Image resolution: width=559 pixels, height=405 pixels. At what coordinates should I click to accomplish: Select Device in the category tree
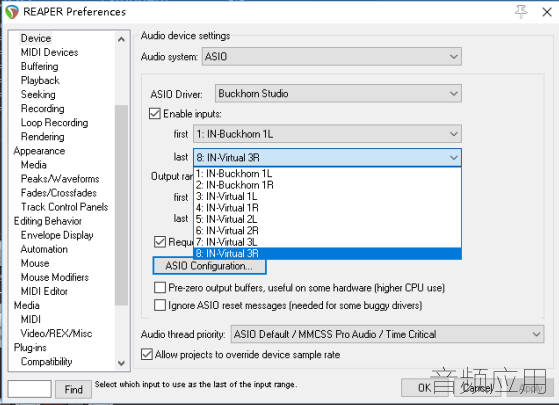[36, 38]
